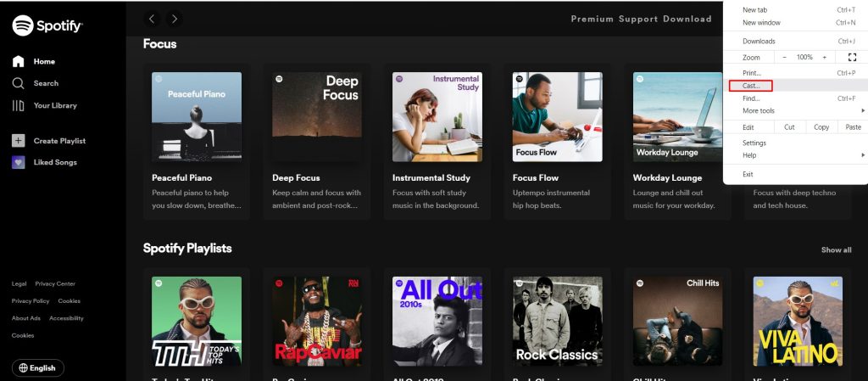Image resolution: width=868 pixels, height=381 pixels.
Task: Open the Privacy Policy link
Action: (31, 300)
